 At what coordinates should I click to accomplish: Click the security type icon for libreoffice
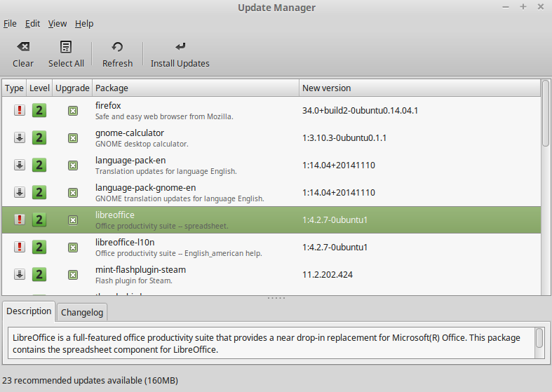coord(20,220)
